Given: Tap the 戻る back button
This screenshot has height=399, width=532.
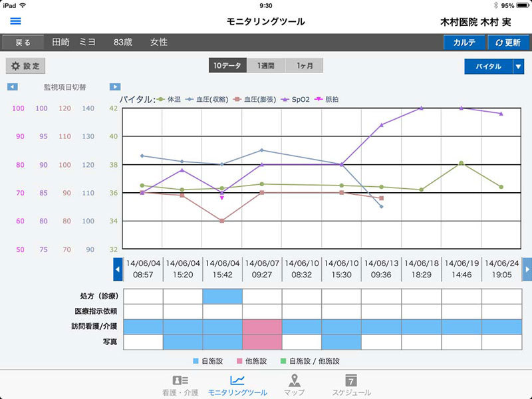Looking at the screenshot, I should point(23,43).
